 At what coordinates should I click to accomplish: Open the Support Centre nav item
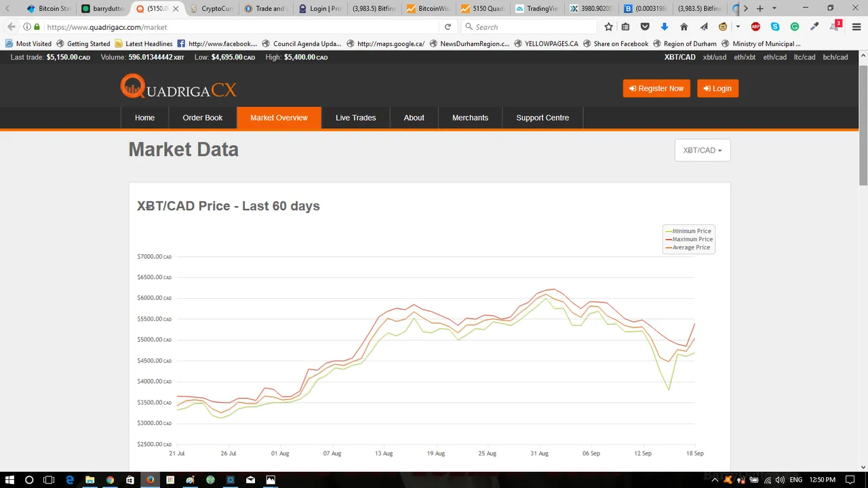pos(542,117)
